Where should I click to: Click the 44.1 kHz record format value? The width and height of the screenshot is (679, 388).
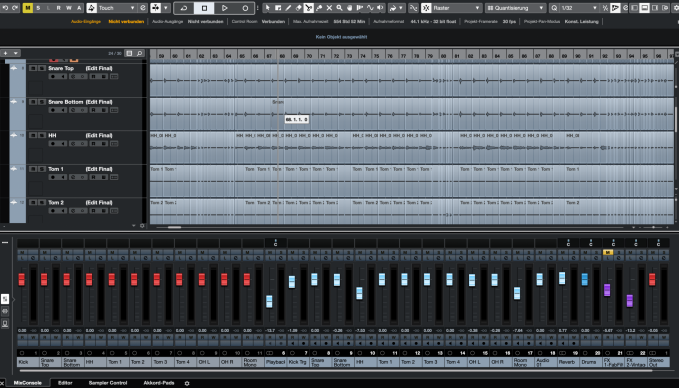433,21
